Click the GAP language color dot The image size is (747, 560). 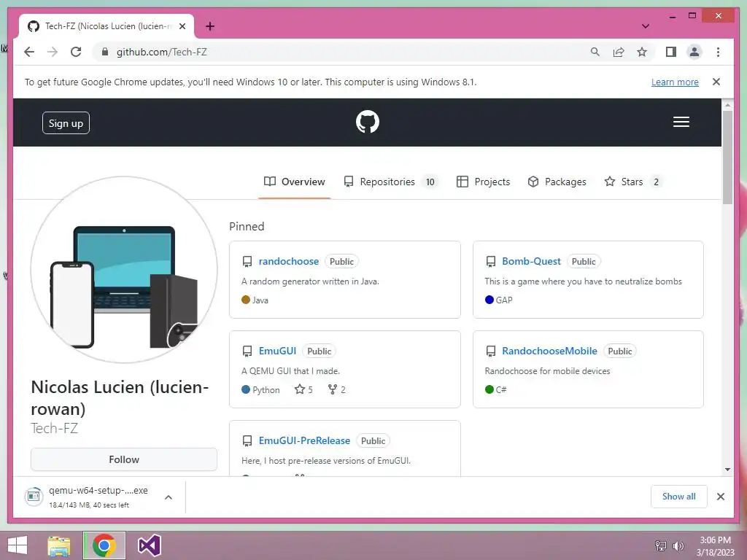489,300
